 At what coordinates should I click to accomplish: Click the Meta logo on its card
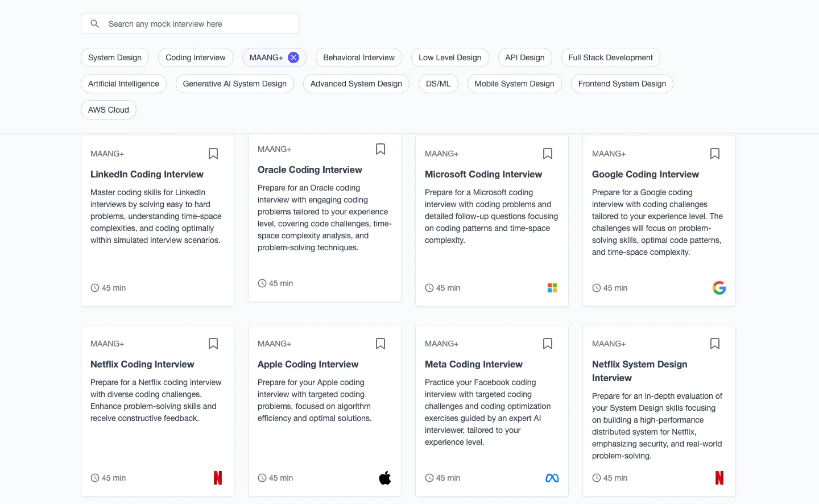click(552, 478)
